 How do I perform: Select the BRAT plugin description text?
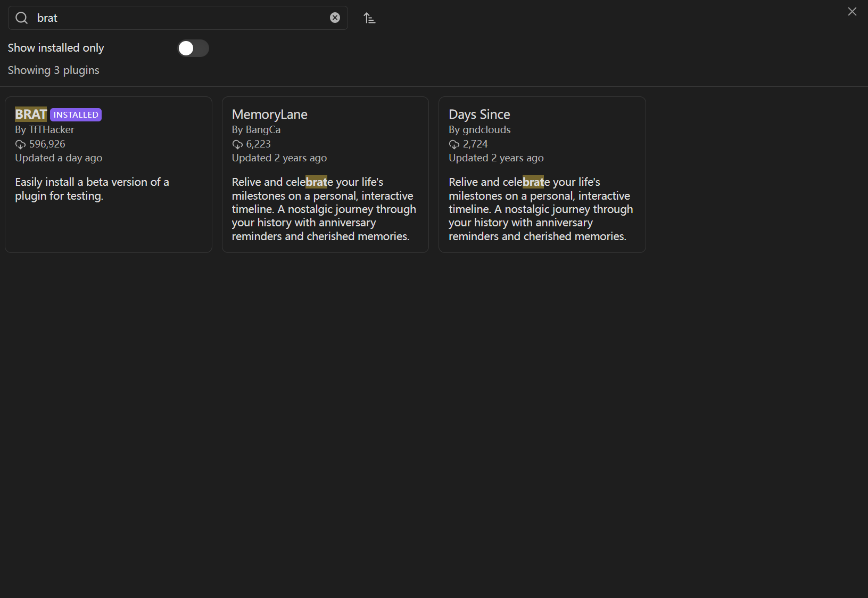(x=92, y=189)
